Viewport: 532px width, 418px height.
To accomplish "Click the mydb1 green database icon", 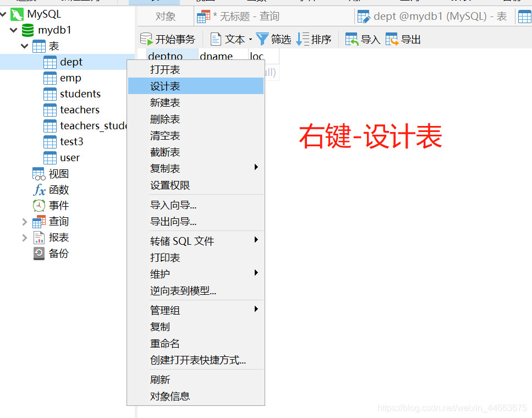I will [x=28, y=30].
